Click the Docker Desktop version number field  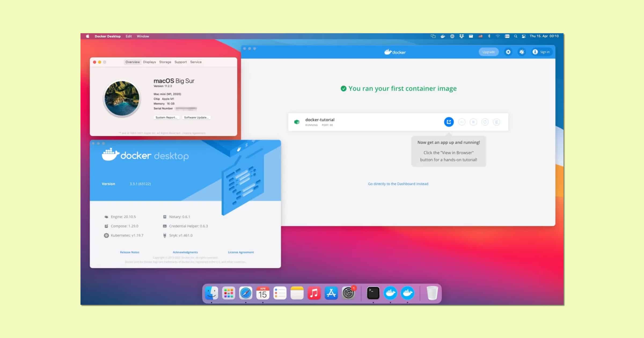tap(140, 183)
